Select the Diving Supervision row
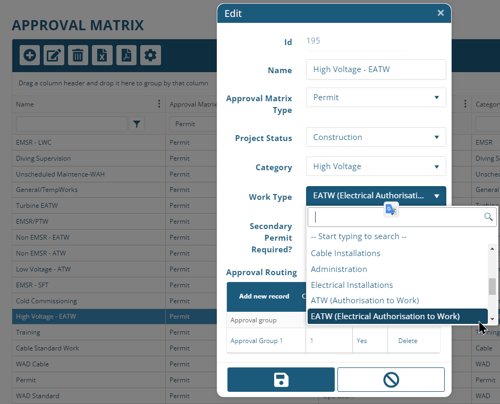The image size is (500, 404). 114,158
